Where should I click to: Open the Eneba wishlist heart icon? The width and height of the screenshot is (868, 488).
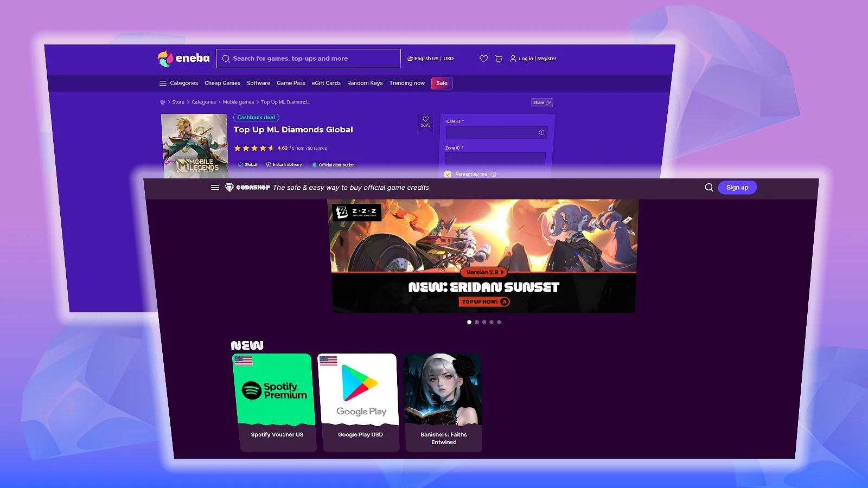point(483,59)
